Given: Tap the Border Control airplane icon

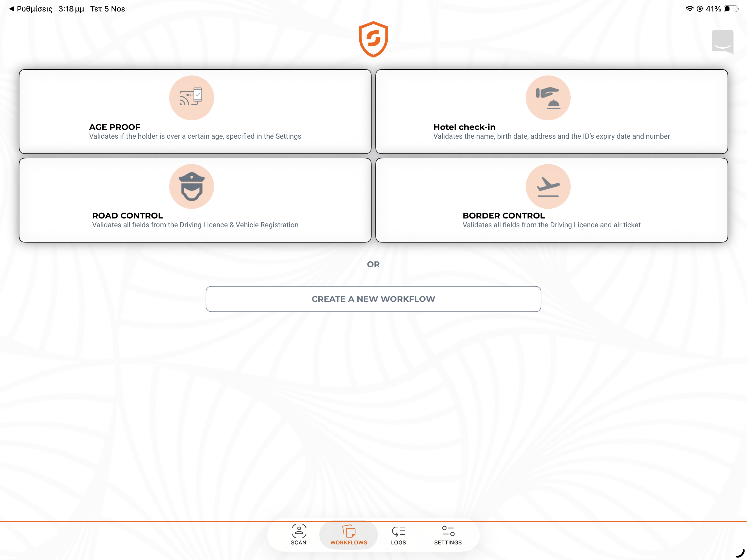Looking at the screenshot, I should pyautogui.click(x=548, y=186).
